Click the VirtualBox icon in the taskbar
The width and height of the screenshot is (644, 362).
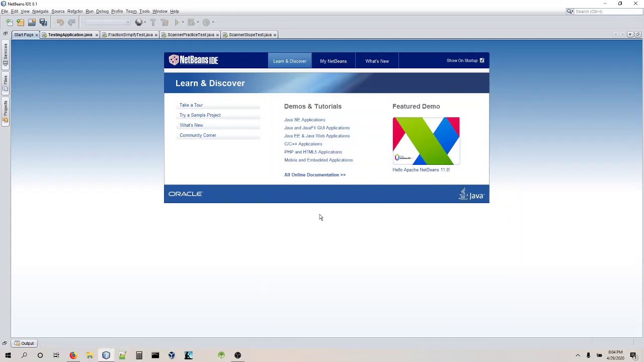(172, 355)
